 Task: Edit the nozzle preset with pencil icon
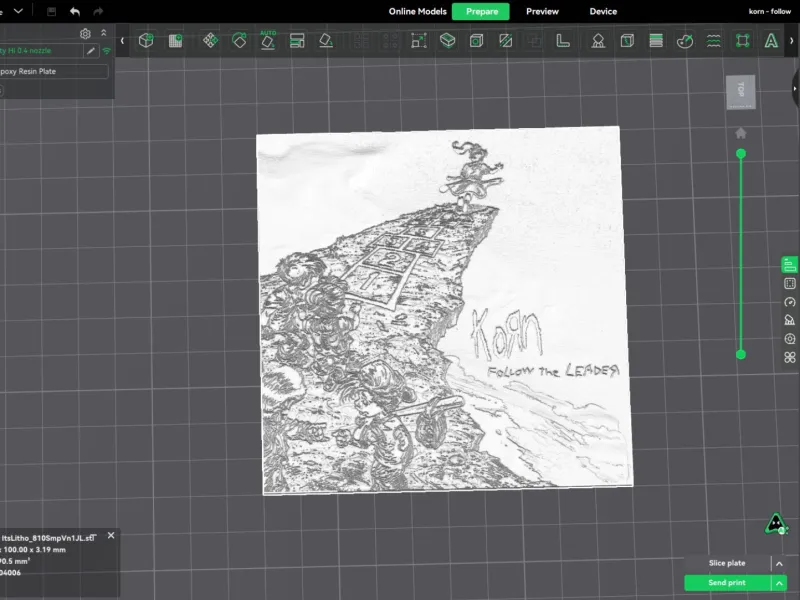[x=91, y=51]
